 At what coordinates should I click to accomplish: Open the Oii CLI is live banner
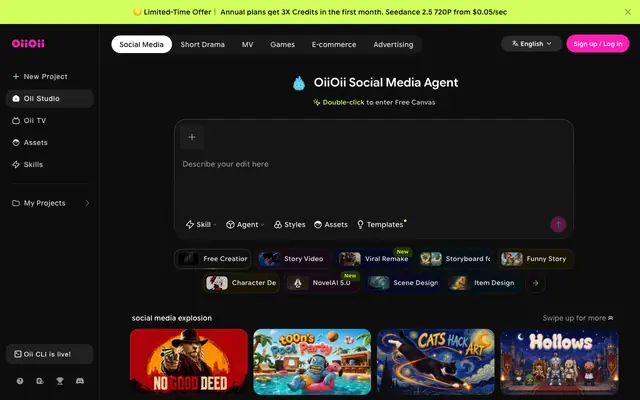tap(50, 354)
